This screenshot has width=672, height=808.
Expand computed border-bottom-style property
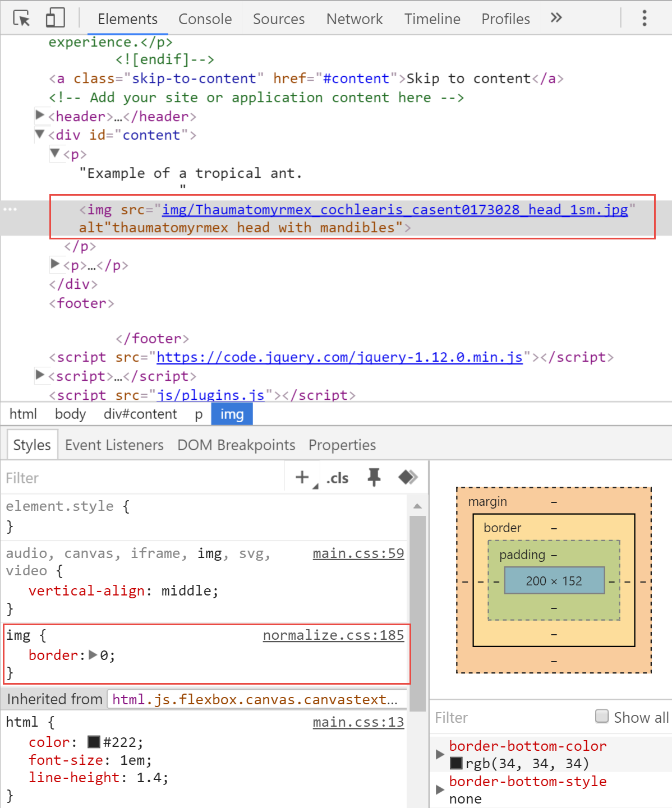[x=440, y=789]
